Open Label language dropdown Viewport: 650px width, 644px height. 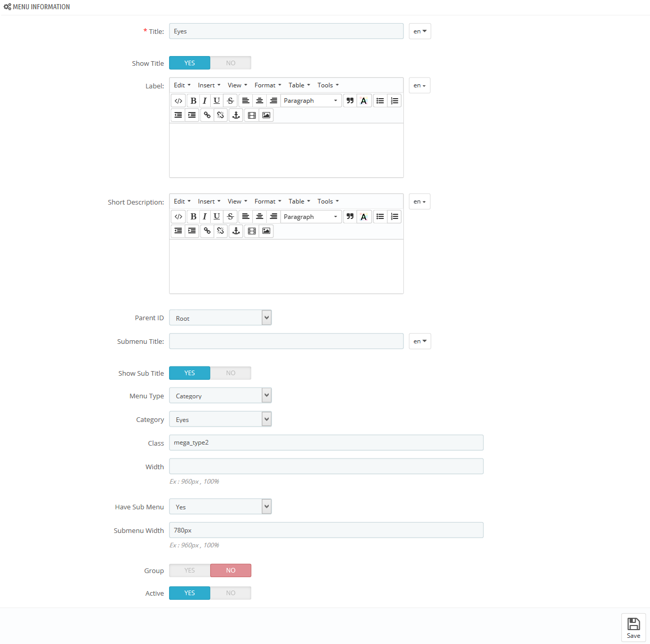pos(420,85)
